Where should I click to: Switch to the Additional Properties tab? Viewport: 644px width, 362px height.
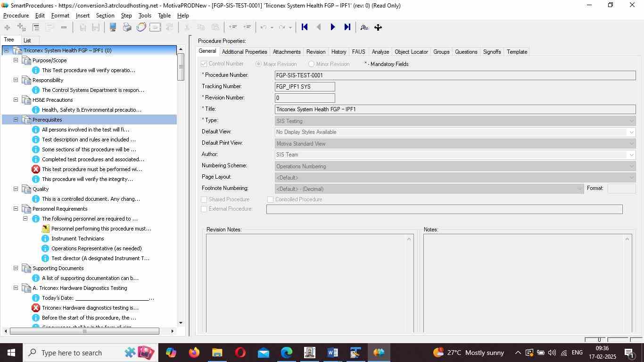coord(244,52)
